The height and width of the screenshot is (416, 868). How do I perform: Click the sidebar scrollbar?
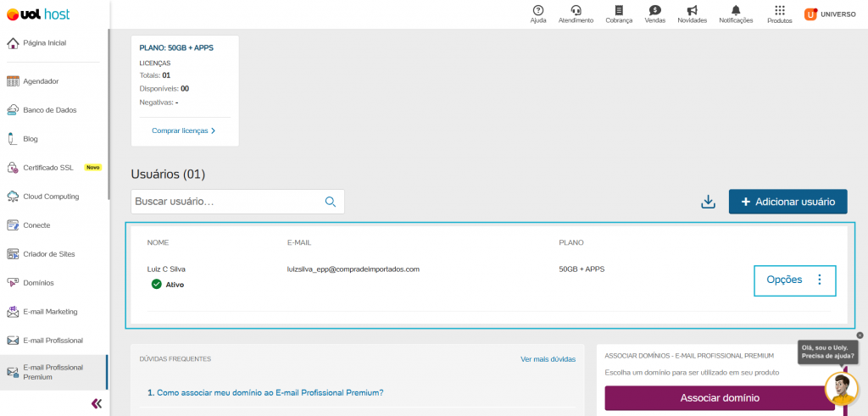click(x=109, y=116)
